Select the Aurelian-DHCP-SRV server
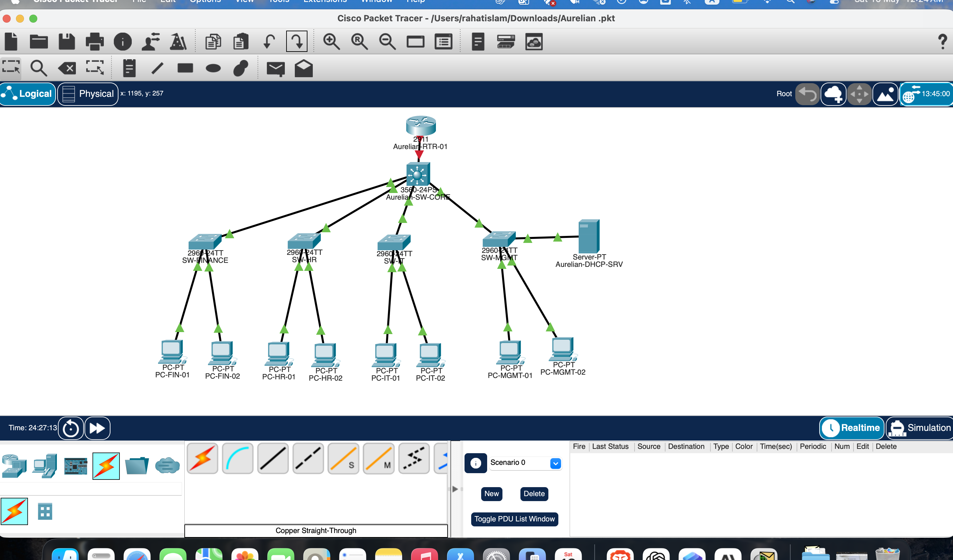Screen dimensions: 953x560 [588, 236]
